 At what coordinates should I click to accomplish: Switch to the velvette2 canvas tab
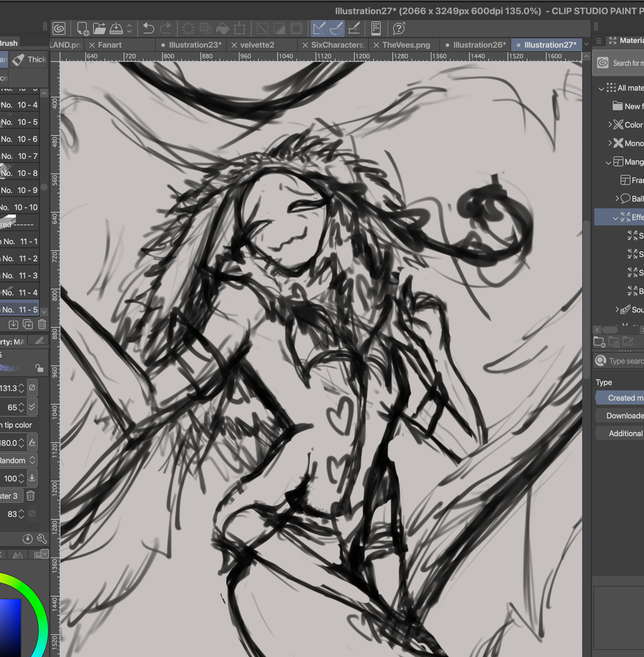click(x=257, y=45)
